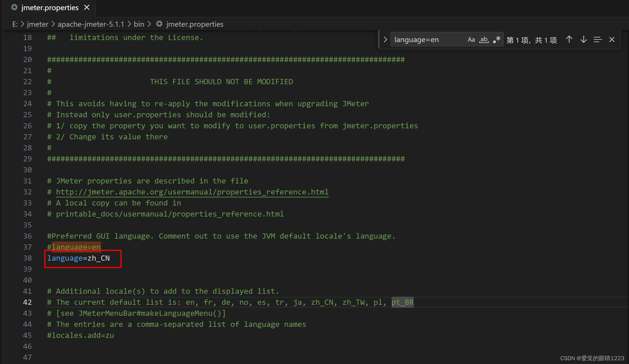
Task: Toggle Match Whole Word option
Action: [x=484, y=40]
